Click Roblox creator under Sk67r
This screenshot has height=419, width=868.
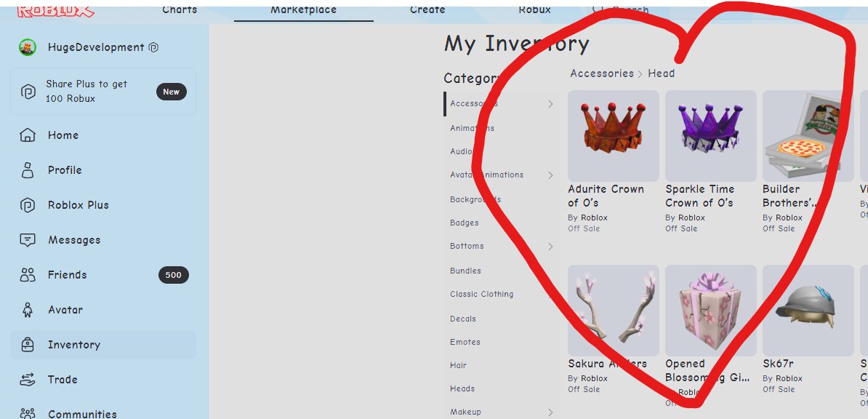coord(789,378)
